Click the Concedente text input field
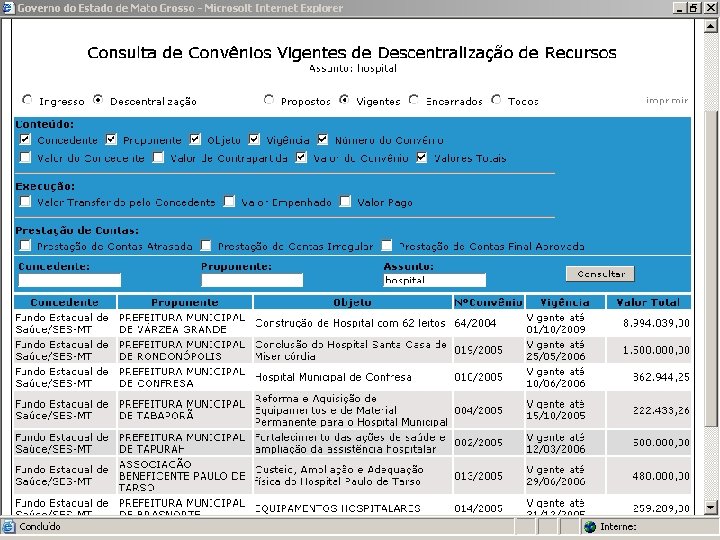720x540 pixels. [70, 280]
